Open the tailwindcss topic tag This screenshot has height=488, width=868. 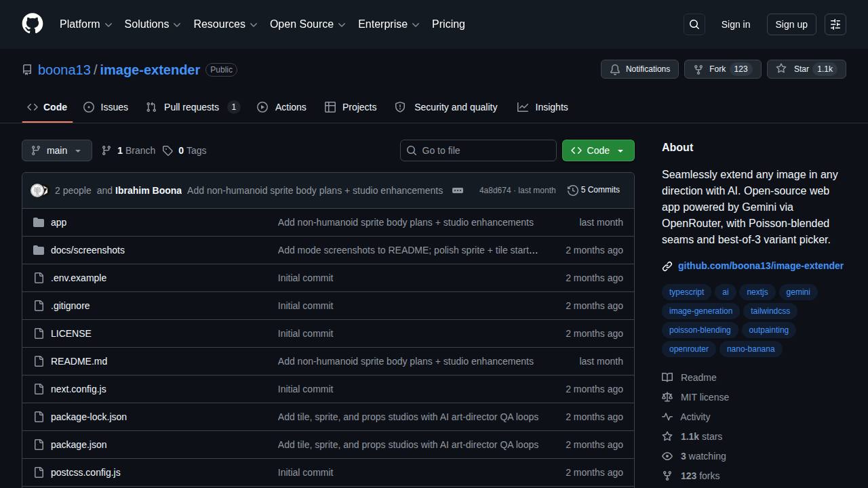tap(770, 311)
